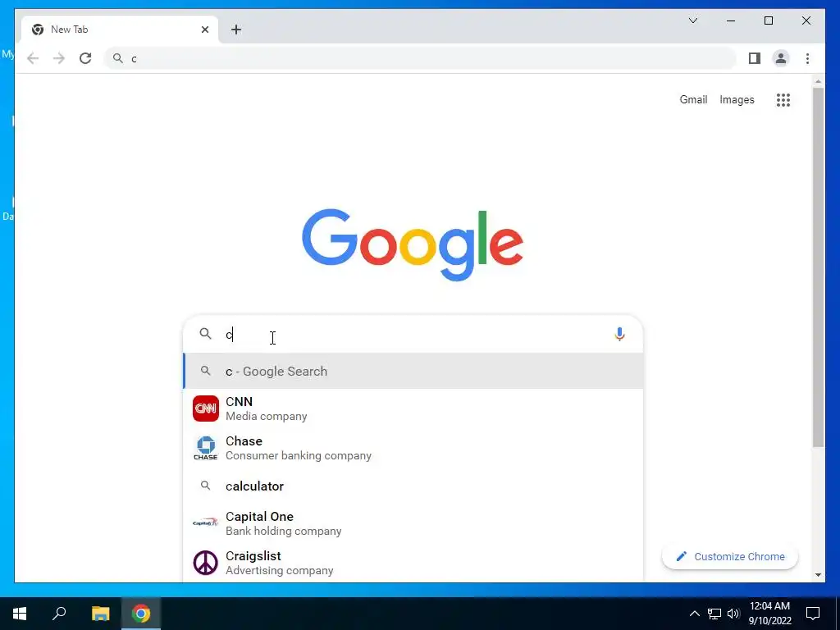Screen dimensions: 840x630
Task: Click the forward navigation arrow
Action: [59, 58]
